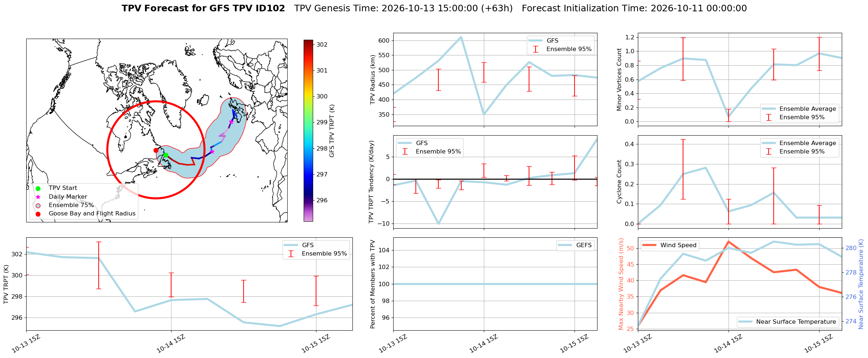Click the 'TPV TRPT (K)' axis label

click(6, 284)
